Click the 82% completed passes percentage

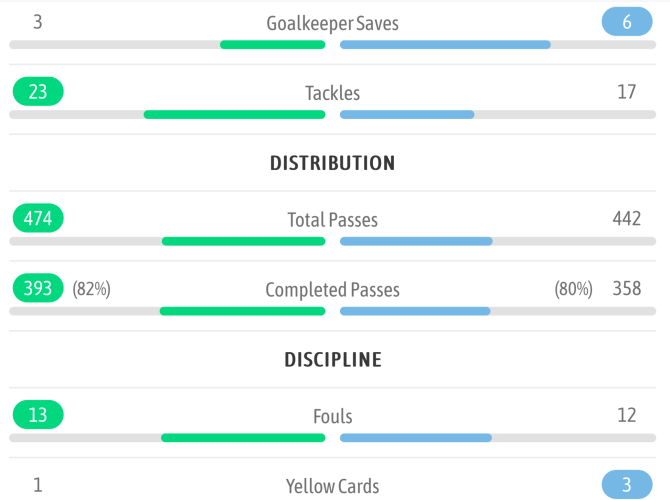(91, 289)
